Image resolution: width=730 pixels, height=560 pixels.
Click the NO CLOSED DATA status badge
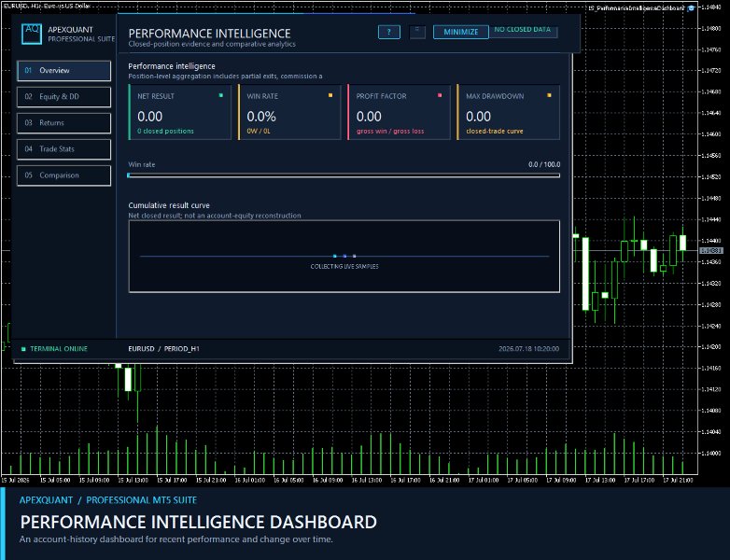pyautogui.click(x=523, y=30)
